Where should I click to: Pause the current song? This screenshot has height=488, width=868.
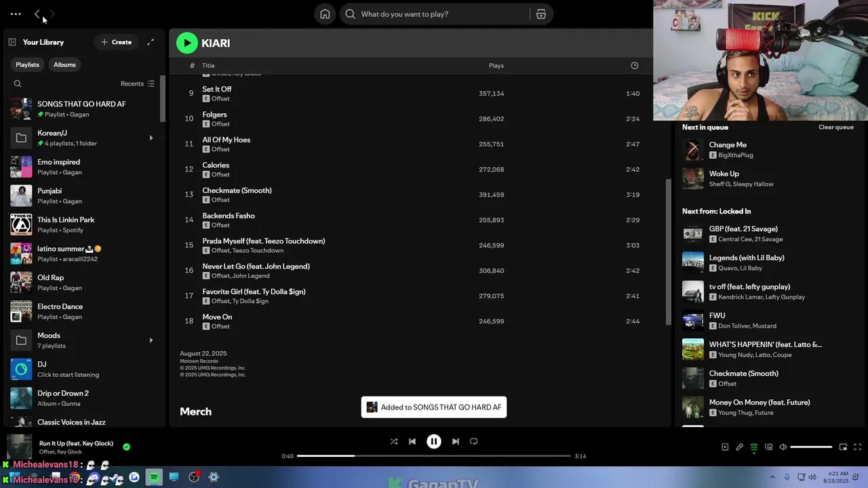click(x=434, y=441)
